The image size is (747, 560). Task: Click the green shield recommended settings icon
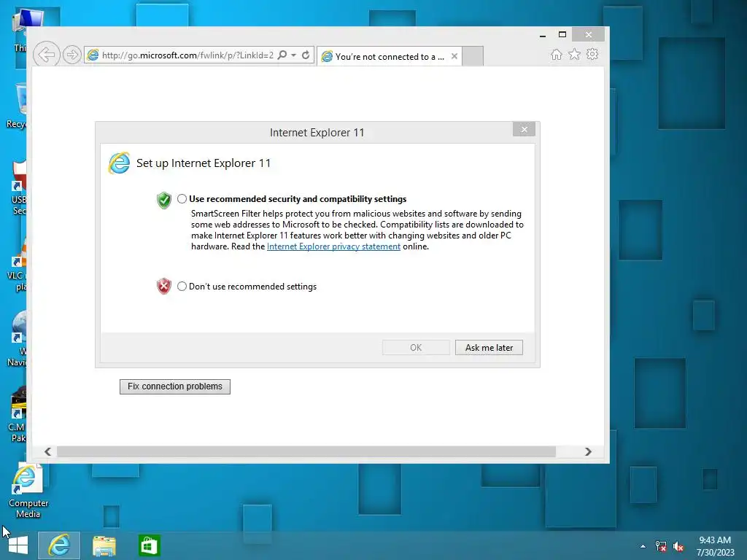164,200
